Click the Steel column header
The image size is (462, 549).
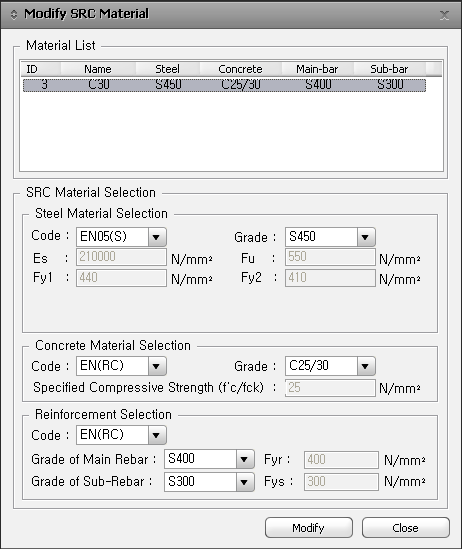tap(167, 69)
